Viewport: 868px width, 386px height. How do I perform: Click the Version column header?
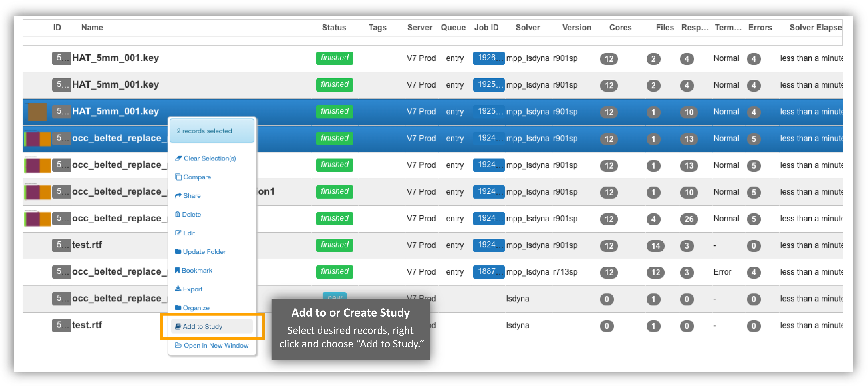(577, 28)
